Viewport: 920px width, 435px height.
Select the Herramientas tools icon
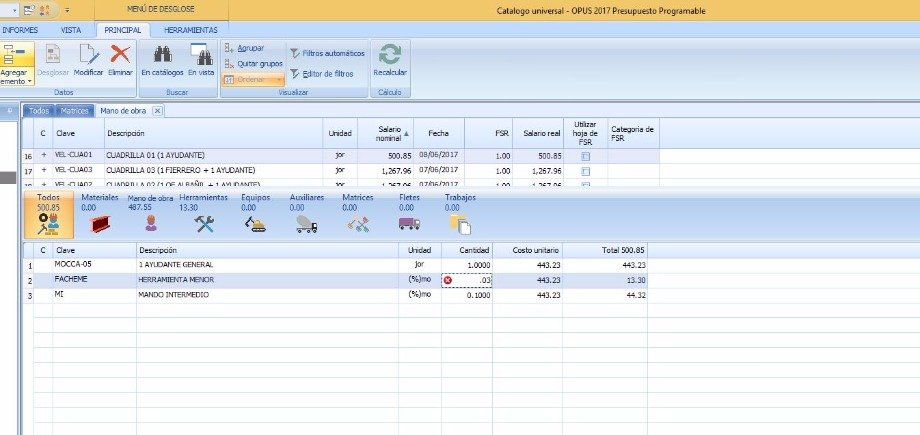pyautogui.click(x=205, y=225)
